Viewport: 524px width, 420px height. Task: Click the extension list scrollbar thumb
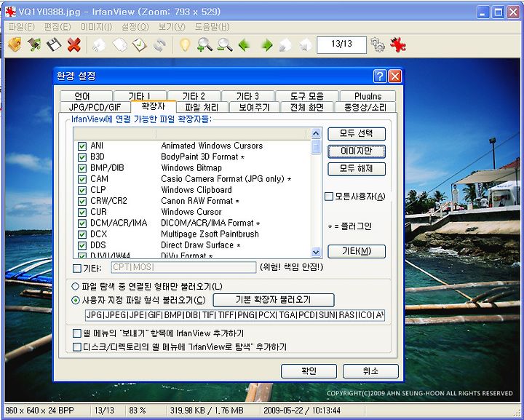pyautogui.click(x=316, y=147)
